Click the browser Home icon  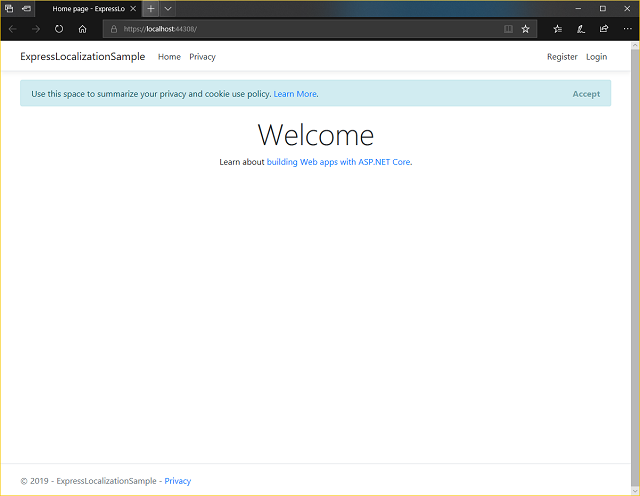[83, 29]
